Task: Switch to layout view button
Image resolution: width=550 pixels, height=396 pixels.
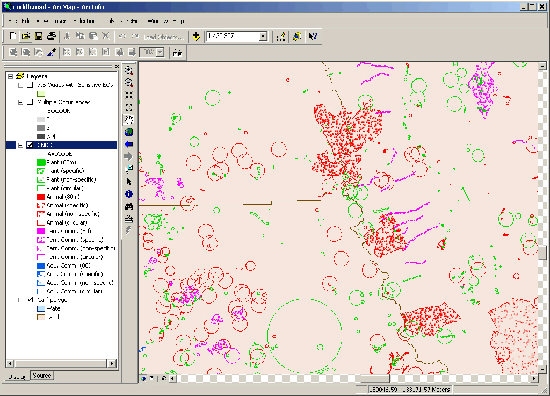Action: tap(152, 378)
